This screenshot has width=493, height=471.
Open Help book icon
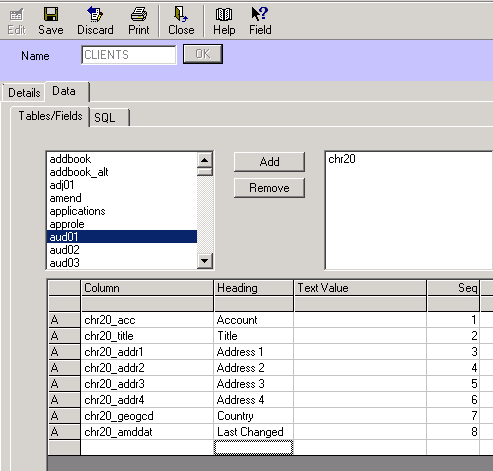pos(224,14)
